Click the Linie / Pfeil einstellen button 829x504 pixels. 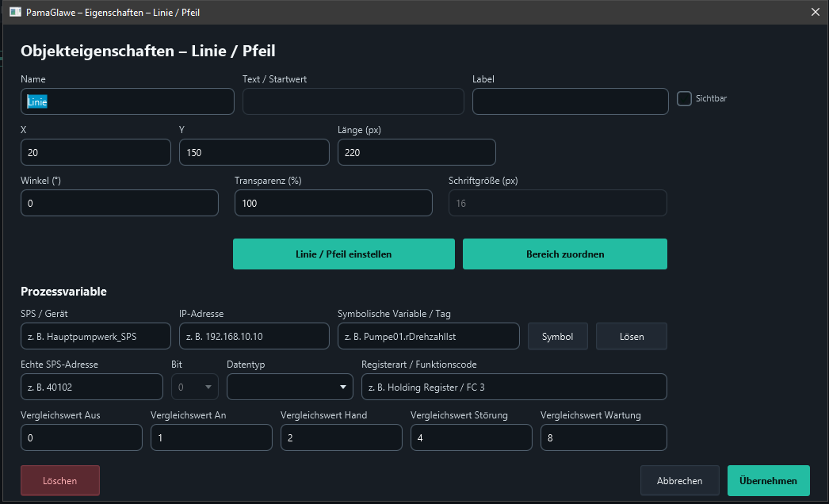click(x=344, y=254)
